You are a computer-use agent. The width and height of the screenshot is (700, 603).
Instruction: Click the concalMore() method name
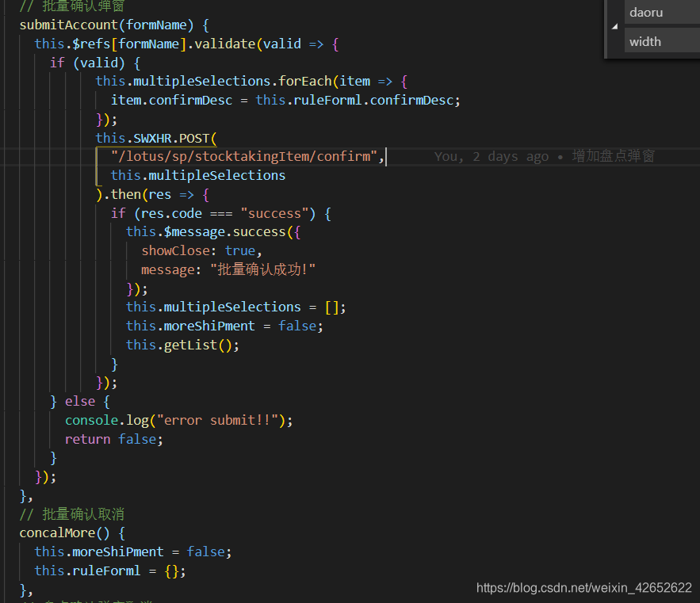64,533
